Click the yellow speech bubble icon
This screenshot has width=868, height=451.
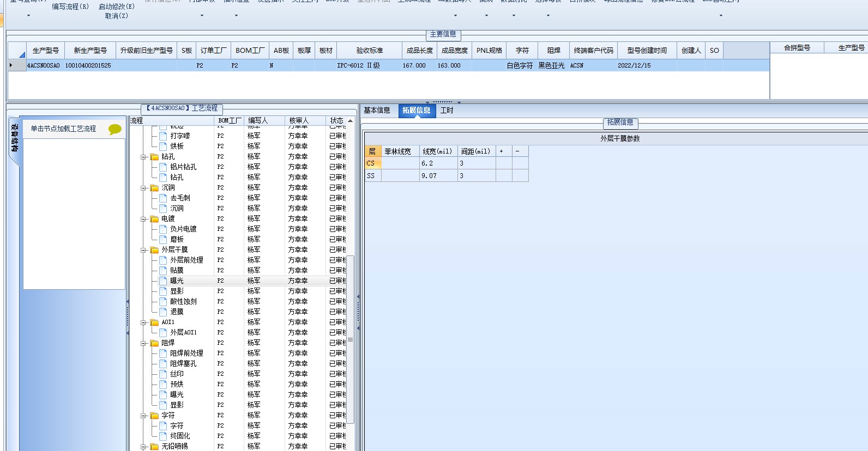point(114,130)
